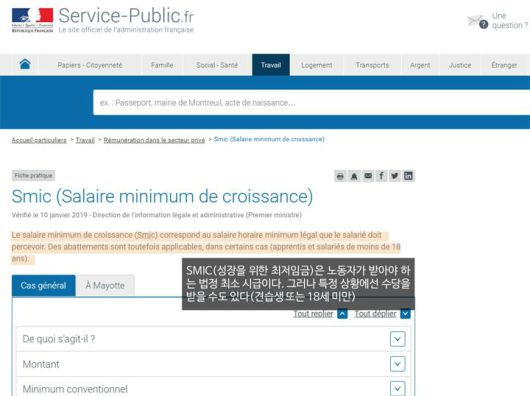530x396 pixels.
Task: Open the Transports menu item
Action: coord(372,65)
